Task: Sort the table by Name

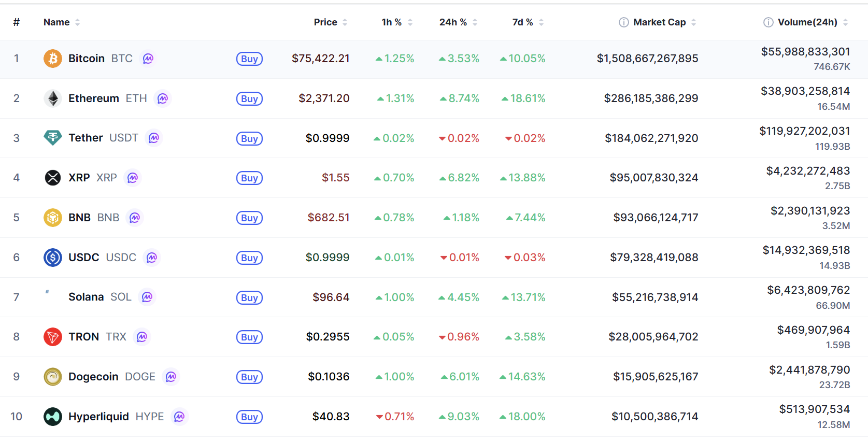Action: click(62, 22)
